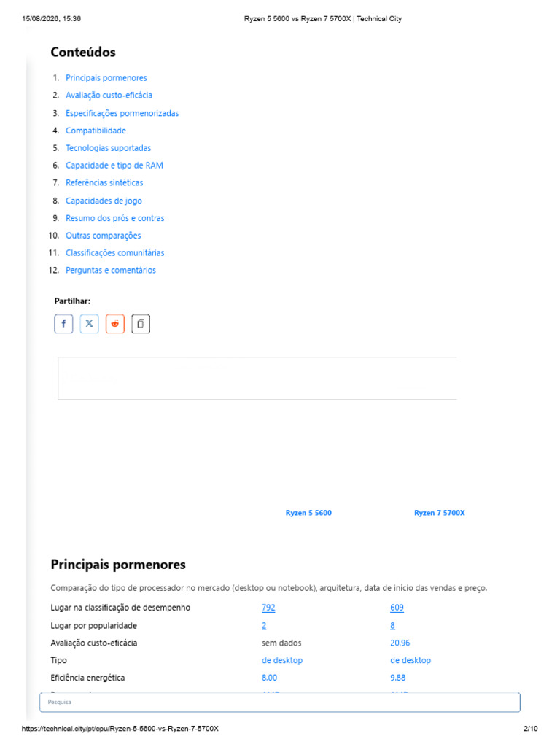The width and height of the screenshot is (560, 747).
Task: Open Perguntas e comentários section
Action: (111, 270)
